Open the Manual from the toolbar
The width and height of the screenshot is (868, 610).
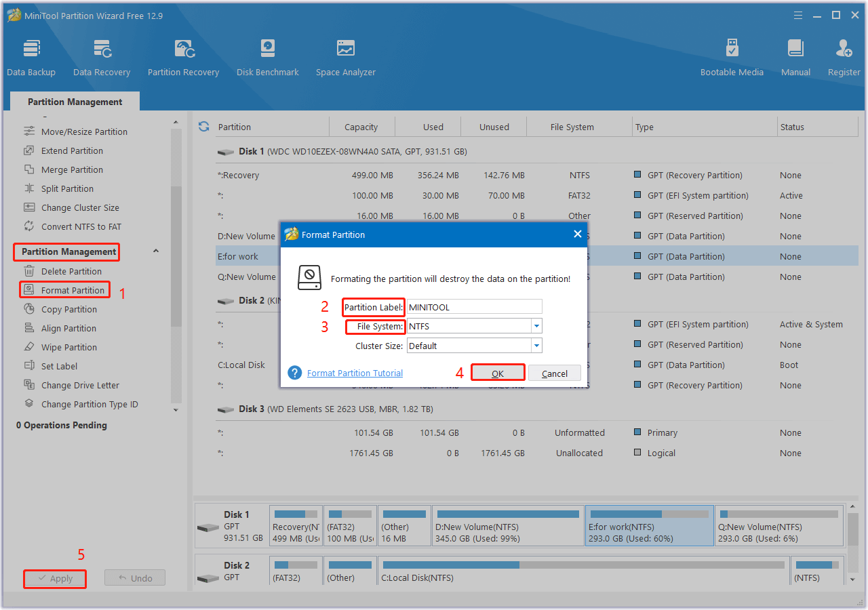pos(795,58)
